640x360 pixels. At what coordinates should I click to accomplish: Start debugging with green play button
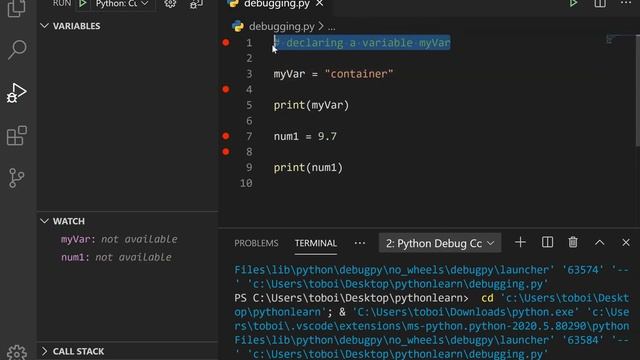point(82,4)
